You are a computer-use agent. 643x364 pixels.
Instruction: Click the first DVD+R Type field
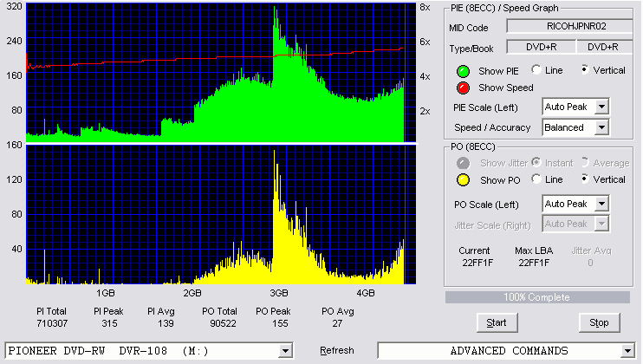542,47
